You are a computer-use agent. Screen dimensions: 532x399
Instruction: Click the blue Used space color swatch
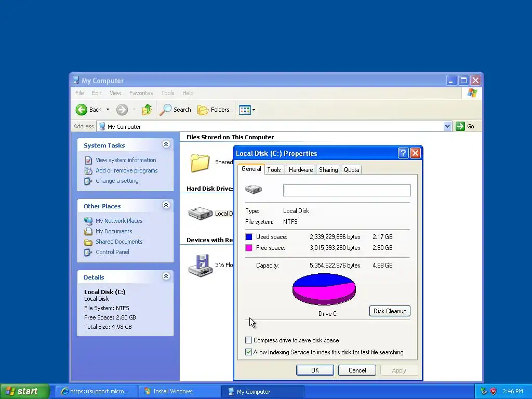coord(249,237)
